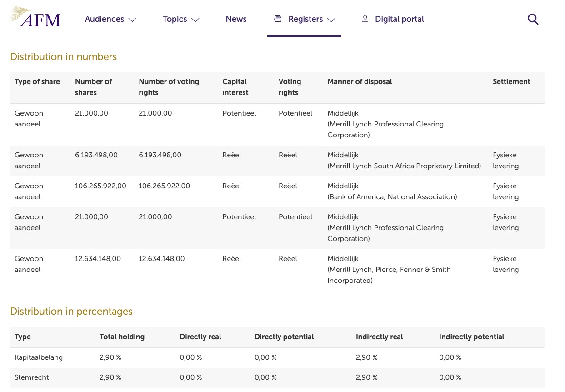The height and width of the screenshot is (392, 565).
Task: Collapse the Registers dropdown chevron
Action: pos(331,20)
